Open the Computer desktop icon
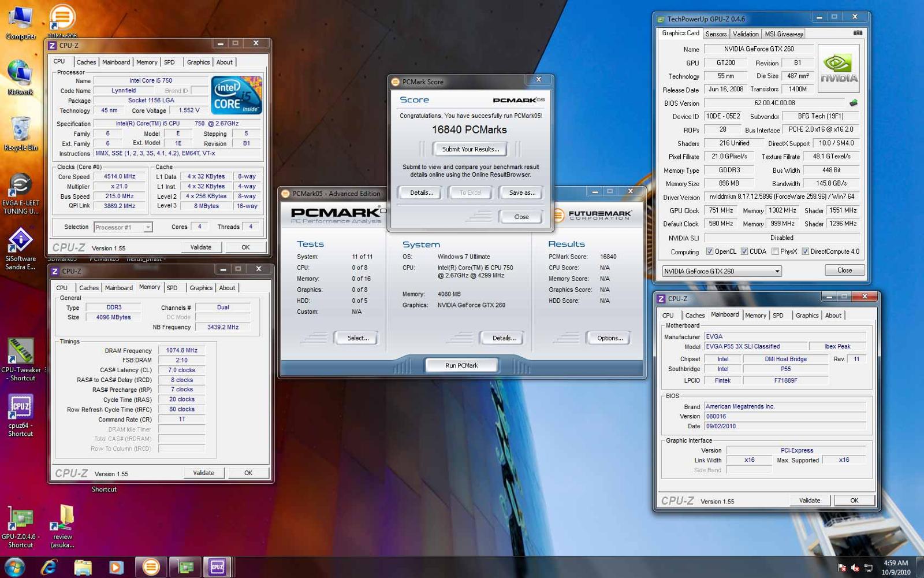924x578 pixels. 21,23
